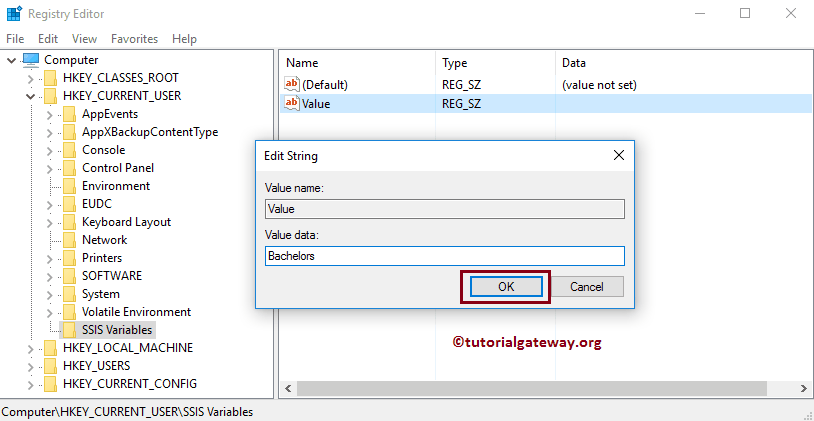The image size is (814, 421).
Task: Click the horizontal scrollbar right arrow
Action: click(804, 388)
